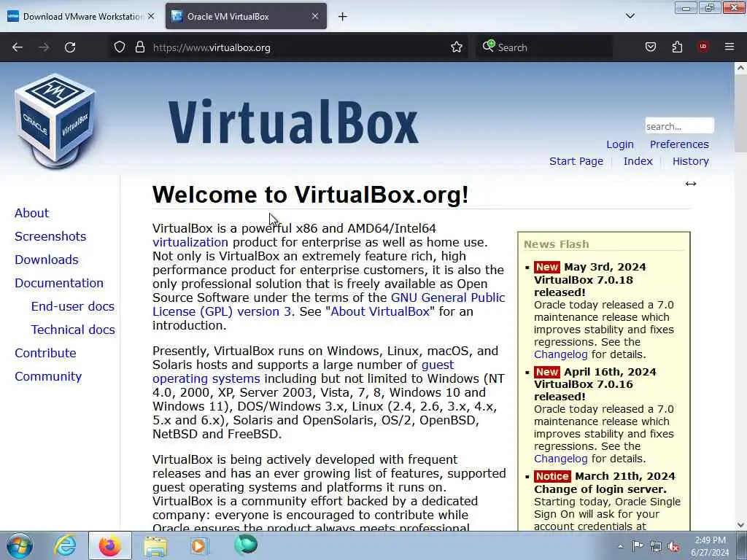Click the Firefox taskbar icon

[x=109, y=545]
